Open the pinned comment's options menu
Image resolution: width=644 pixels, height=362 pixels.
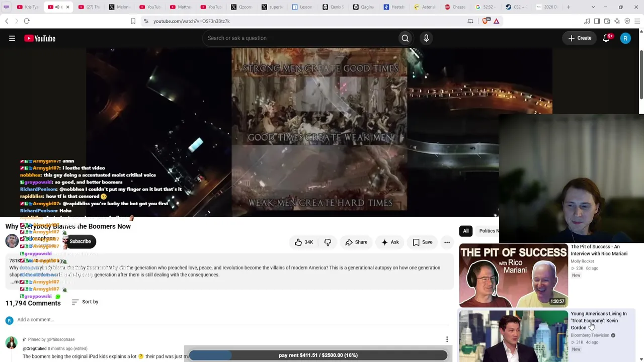[447, 340]
